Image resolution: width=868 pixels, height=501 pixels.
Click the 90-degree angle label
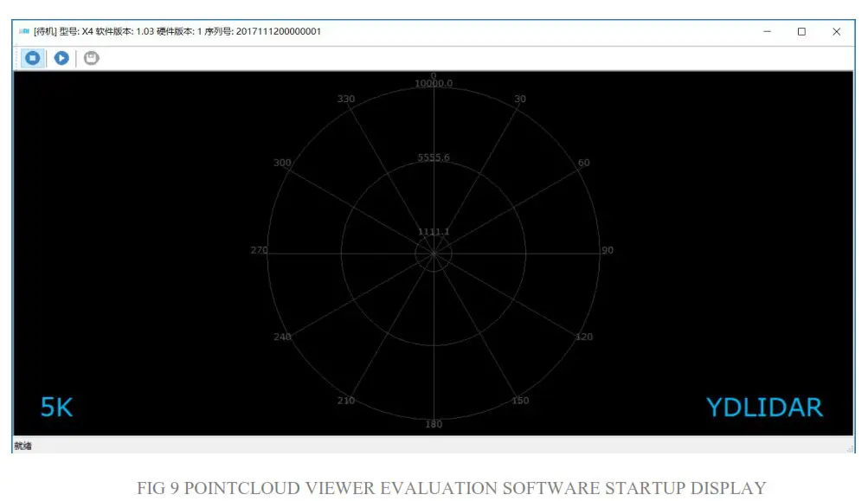(608, 250)
